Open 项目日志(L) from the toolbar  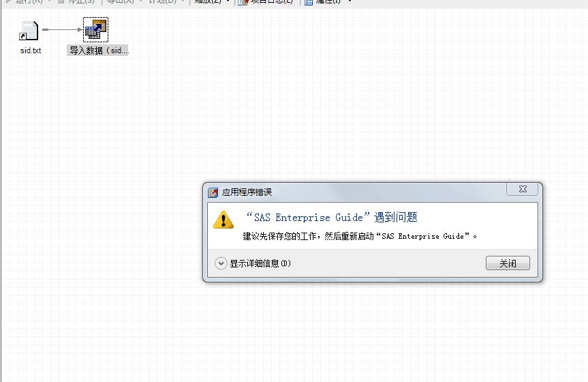[266, 1]
